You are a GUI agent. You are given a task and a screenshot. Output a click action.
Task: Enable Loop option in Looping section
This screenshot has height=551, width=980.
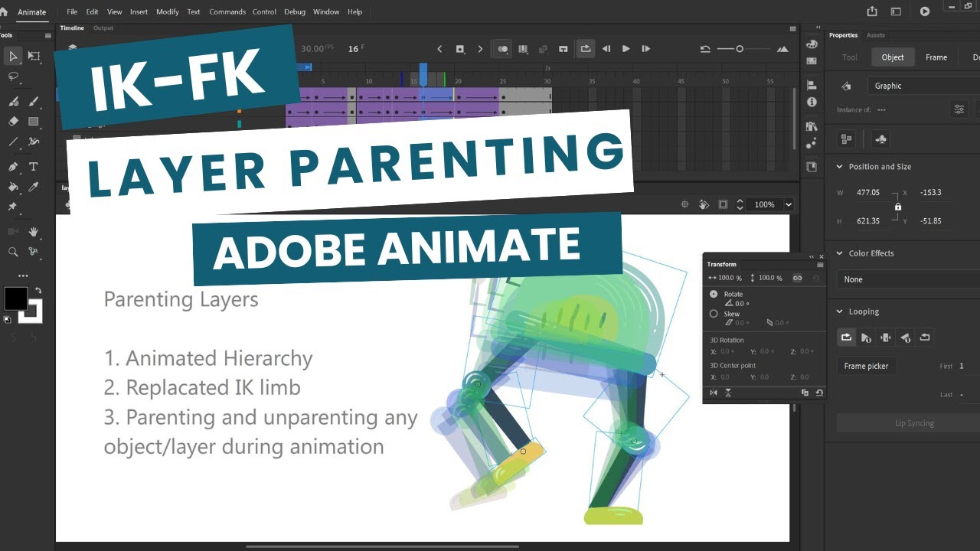(846, 337)
